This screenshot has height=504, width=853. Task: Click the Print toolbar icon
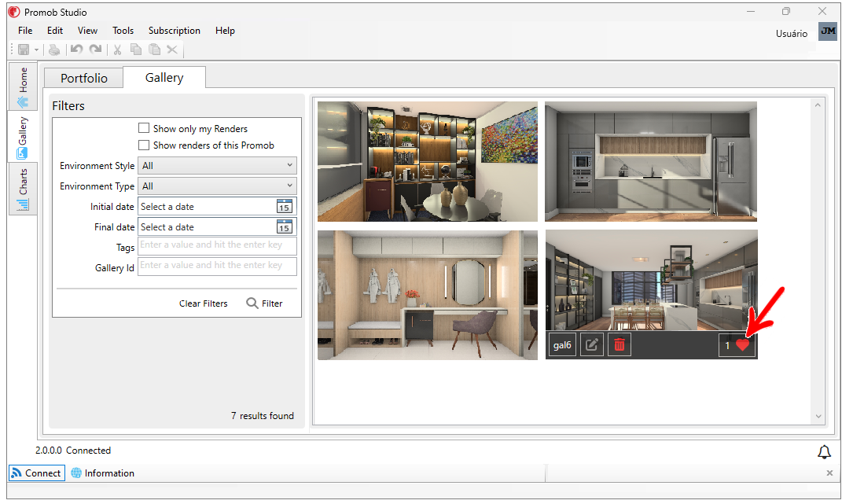[x=54, y=50]
